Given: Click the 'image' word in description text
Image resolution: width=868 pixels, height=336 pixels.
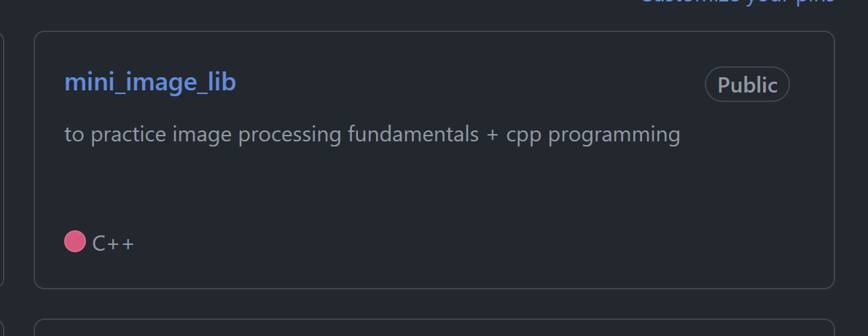Looking at the screenshot, I should [x=202, y=136].
